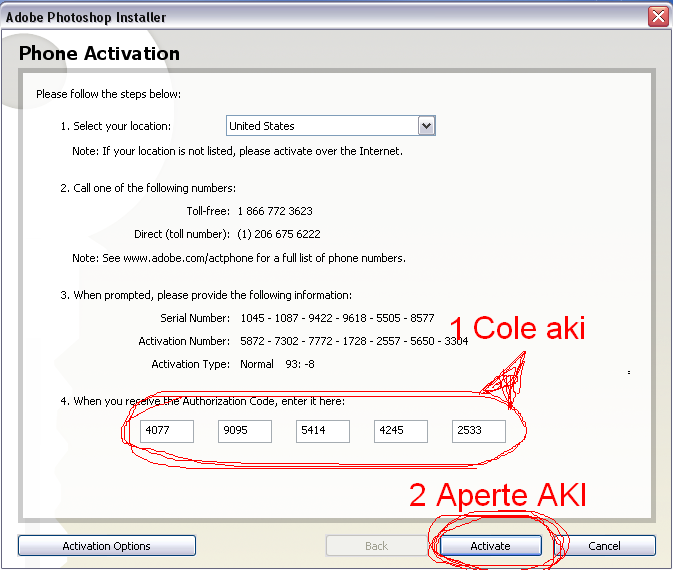Click the 'When prompted, please provide' instruction
The width and height of the screenshot is (673, 570).
(x=206, y=295)
